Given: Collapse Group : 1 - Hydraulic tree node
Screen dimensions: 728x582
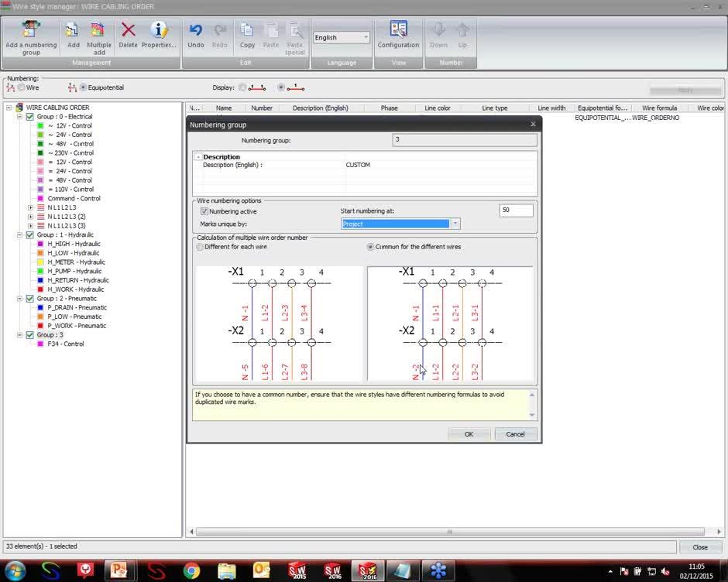Looking at the screenshot, I should click(x=19, y=235).
